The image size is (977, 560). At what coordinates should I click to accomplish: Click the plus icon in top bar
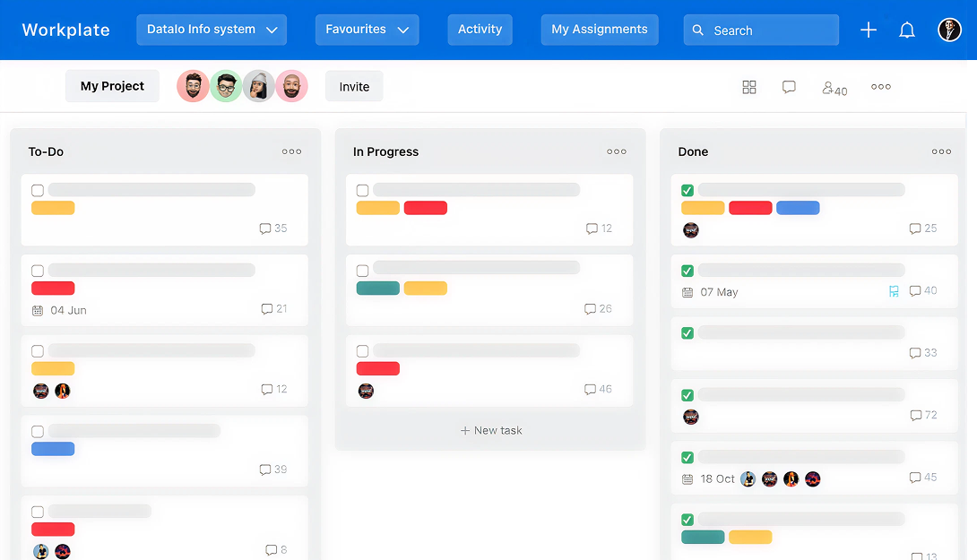pyautogui.click(x=868, y=30)
